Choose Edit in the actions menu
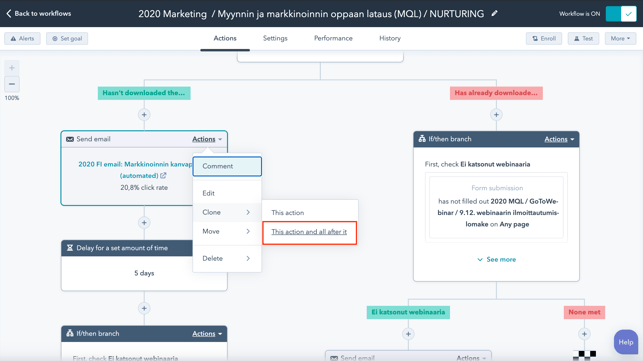The image size is (643, 361). pyautogui.click(x=227, y=193)
